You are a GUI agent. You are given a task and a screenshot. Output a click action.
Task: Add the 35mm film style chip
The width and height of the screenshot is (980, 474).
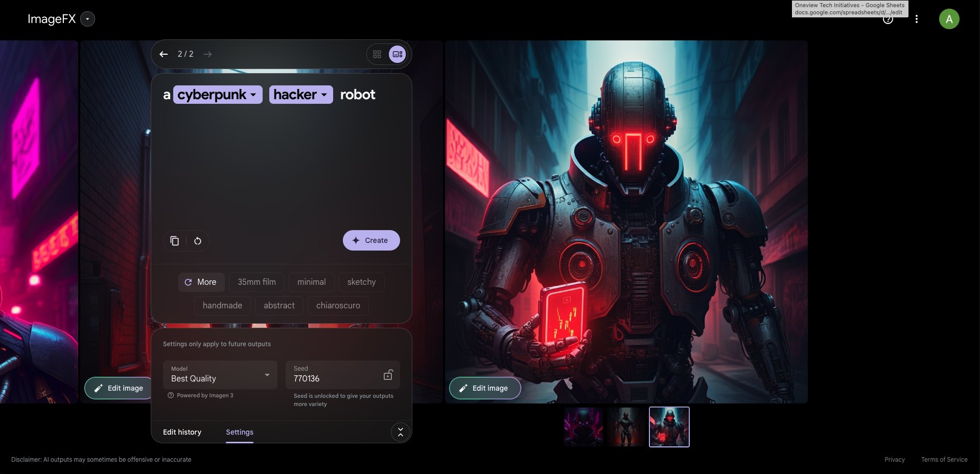(256, 282)
